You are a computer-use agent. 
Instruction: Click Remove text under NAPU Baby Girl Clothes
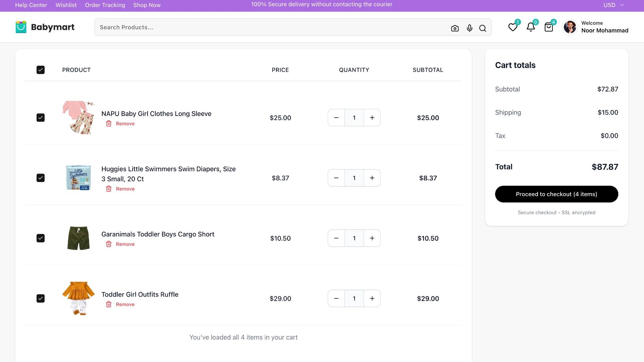125,124
